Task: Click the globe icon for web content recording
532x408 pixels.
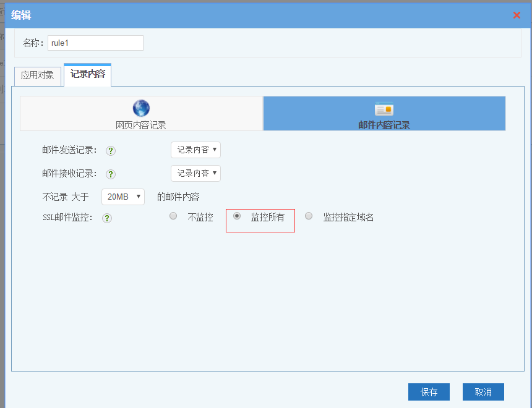Action: click(141, 108)
